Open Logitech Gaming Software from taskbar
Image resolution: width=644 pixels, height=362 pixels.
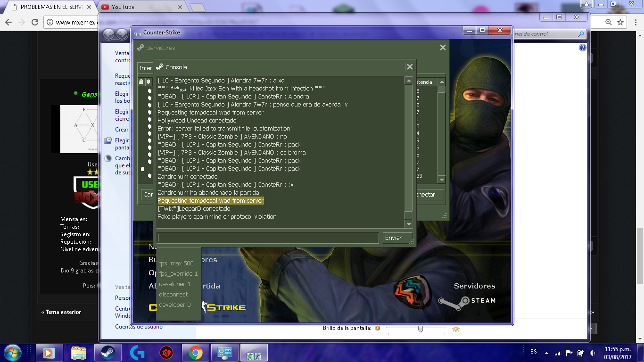point(137,353)
